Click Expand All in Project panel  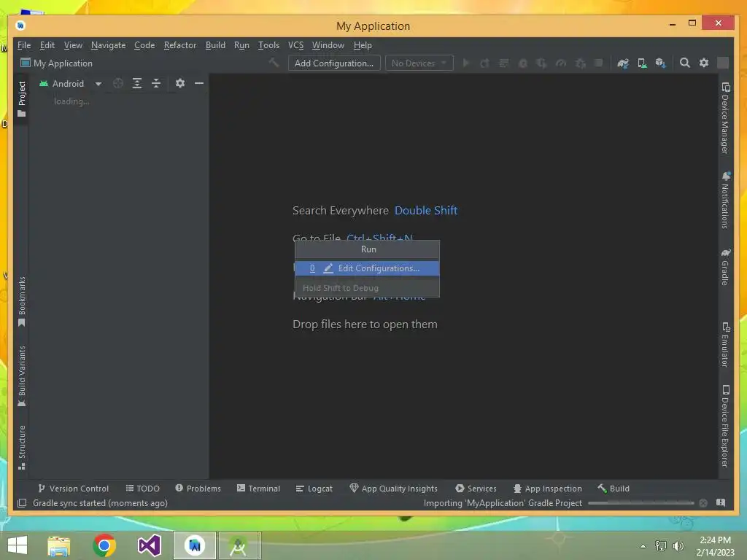click(x=136, y=83)
